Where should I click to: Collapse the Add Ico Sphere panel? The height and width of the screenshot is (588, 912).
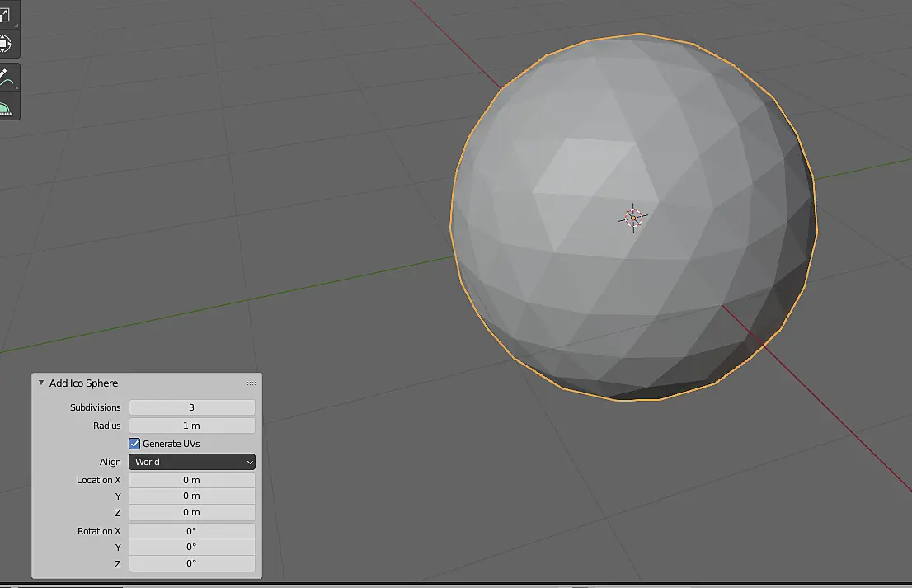click(x=41, y=383)
